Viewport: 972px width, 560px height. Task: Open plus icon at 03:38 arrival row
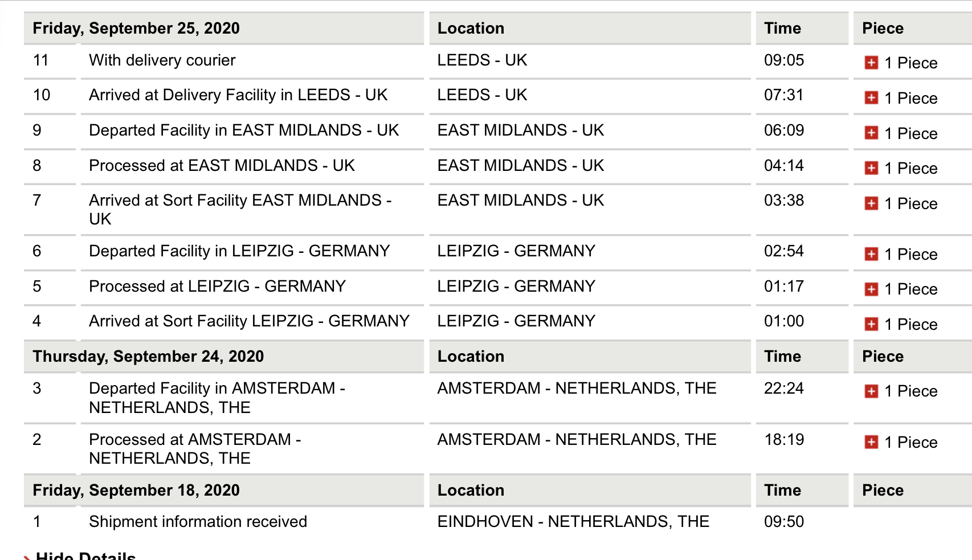(x=871, y=203)
